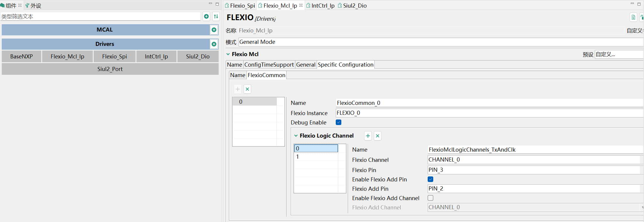Uncheck Enable Flexio Add Pin
Viewport: 644px width, 222px height.
click(x=431, y=179)
